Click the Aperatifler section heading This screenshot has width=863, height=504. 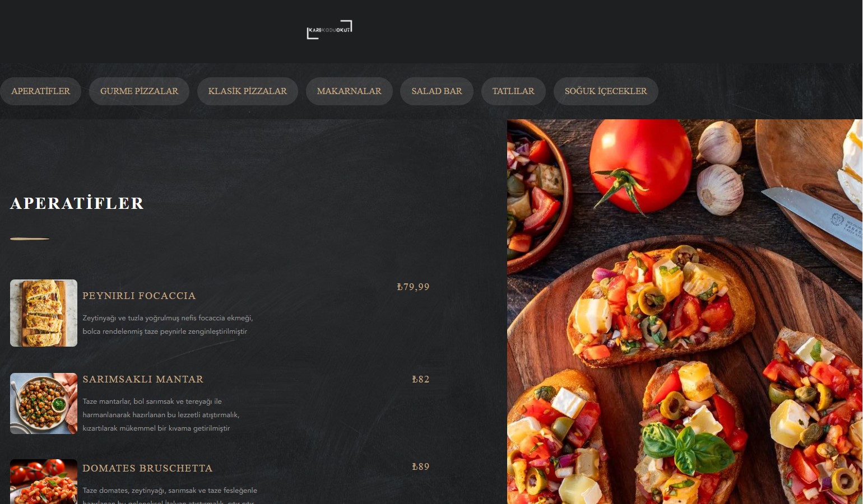(x=77, y=203)
